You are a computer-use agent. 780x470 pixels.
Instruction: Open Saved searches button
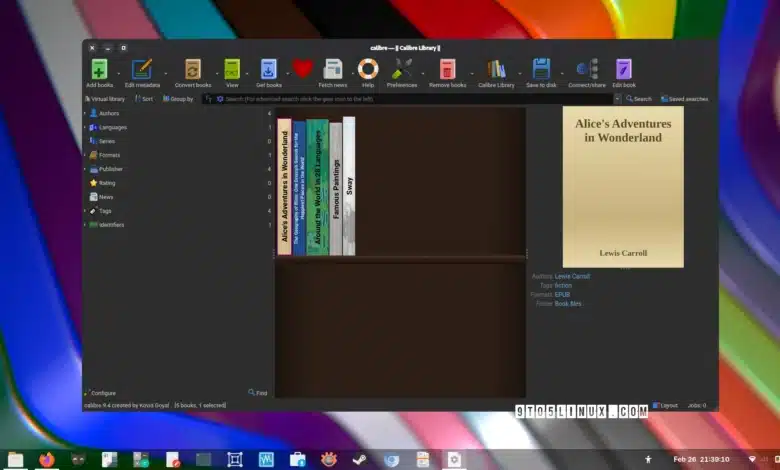(684, 99)
